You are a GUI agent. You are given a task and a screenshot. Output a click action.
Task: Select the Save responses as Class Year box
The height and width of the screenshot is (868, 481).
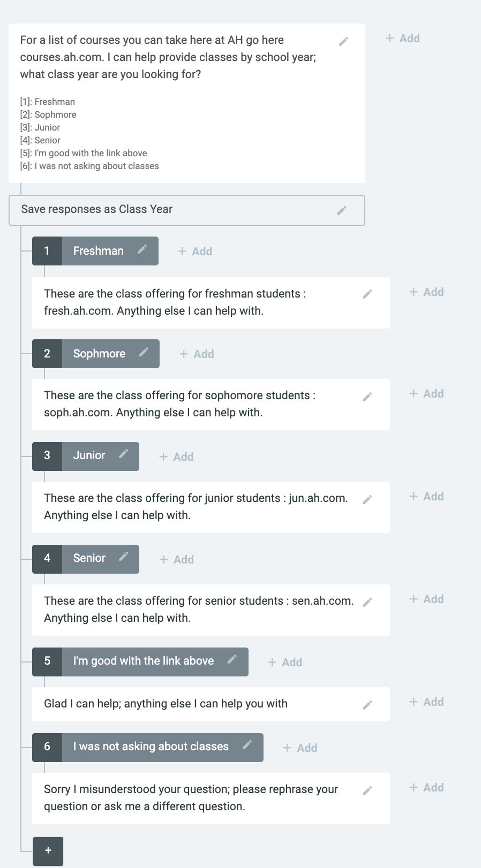click(187, 210)
